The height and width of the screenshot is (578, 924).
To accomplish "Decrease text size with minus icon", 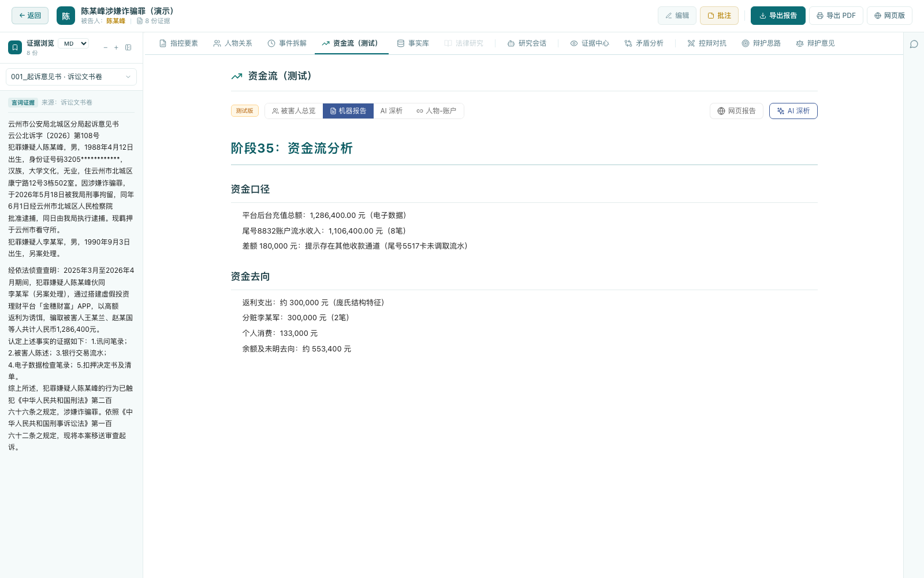I will click(105, 47).
